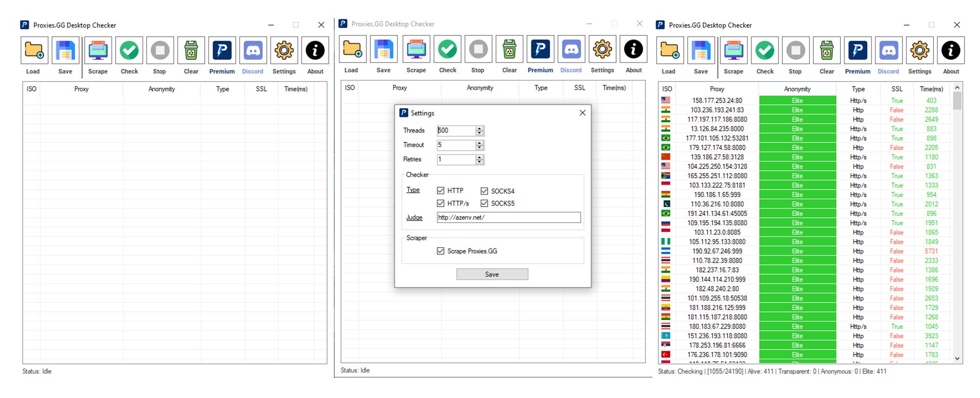Viewport: 980px width, 398px height.
Task: Click Load icon in middle window
Action: (x=352, y=49)
